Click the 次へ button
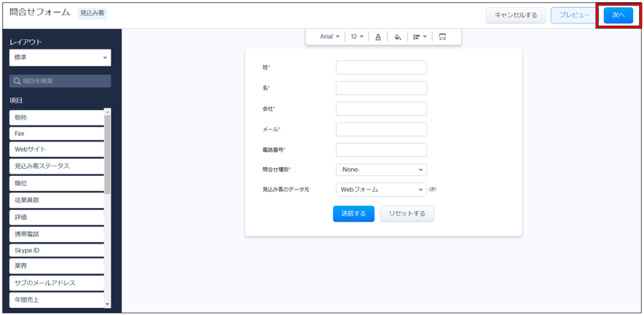This screenshot has width=644, height=315. [x=618, y=16]
